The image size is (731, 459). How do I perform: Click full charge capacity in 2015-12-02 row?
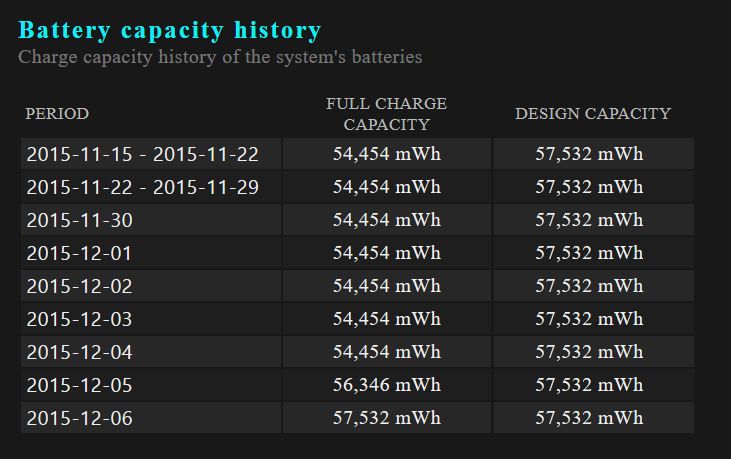[x=386, y=286]
